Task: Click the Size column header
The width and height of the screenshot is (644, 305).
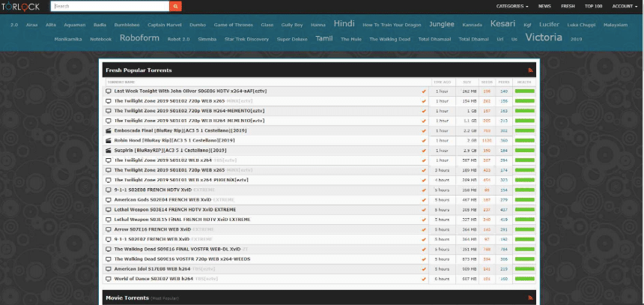Action: pos(467,82)
